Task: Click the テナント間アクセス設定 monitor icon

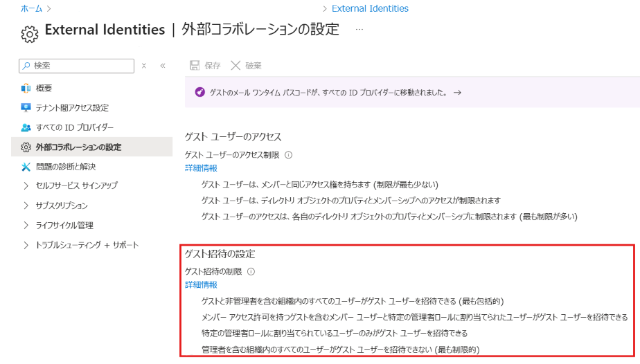Action: (x=26, y=108)
